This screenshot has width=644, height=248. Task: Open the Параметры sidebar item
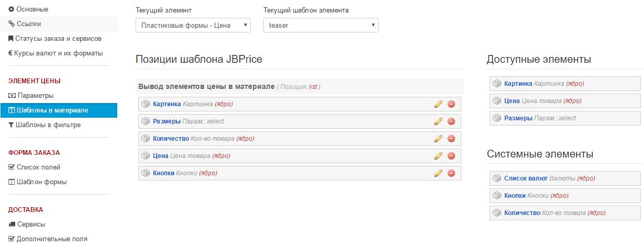pyautogui.click(x=36, y=96)
